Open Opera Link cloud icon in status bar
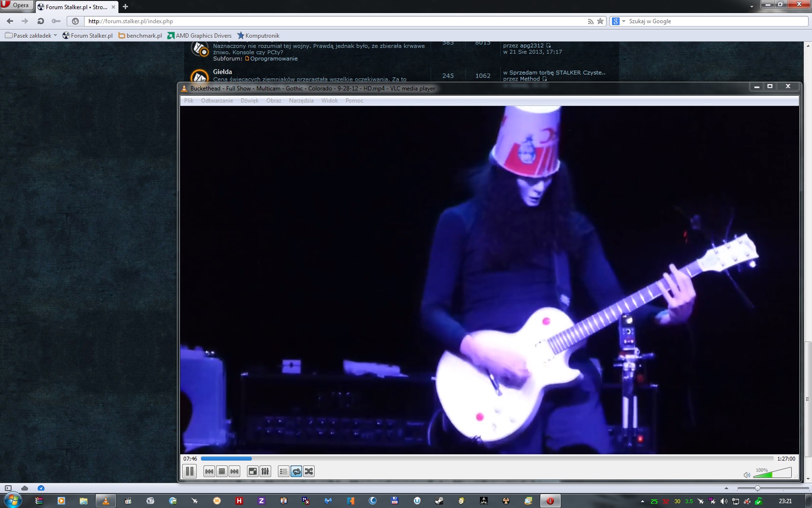 [25, 488]
